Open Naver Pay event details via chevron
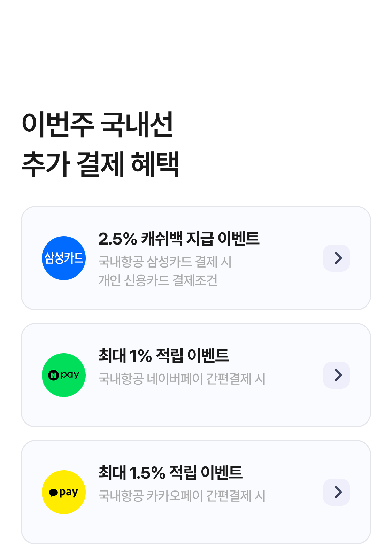This screenshot has width=392, height=557. tap(337, 375)
